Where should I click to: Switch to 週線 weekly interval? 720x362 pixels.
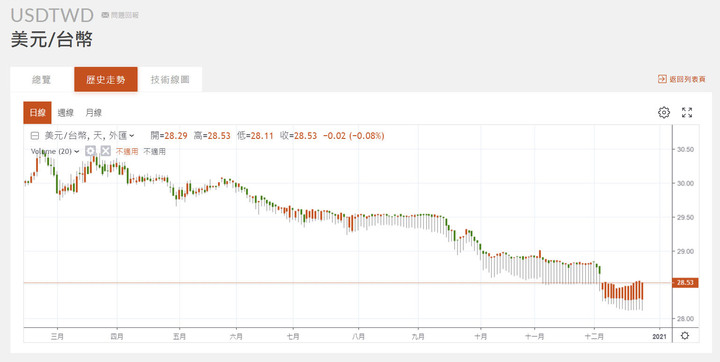66,113
